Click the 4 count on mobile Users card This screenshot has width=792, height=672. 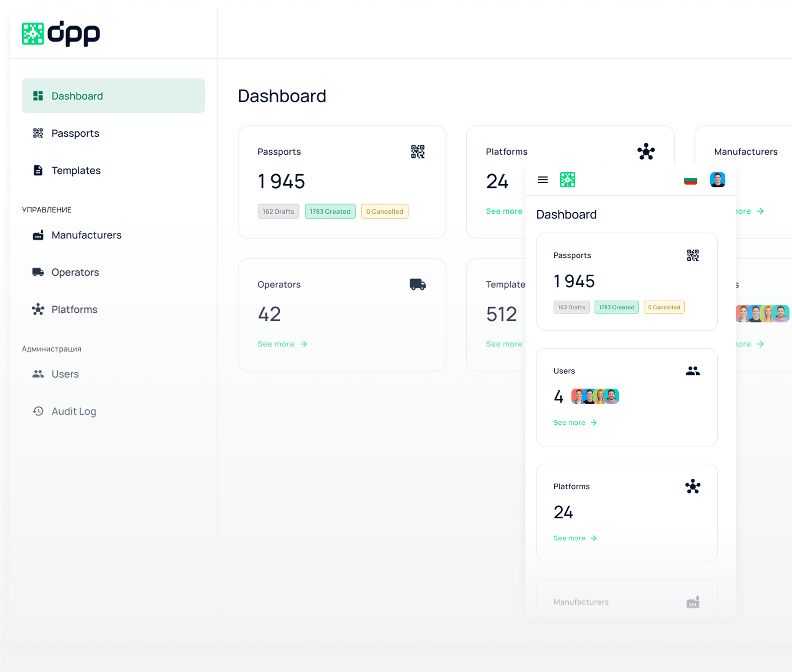click(558, 397)
